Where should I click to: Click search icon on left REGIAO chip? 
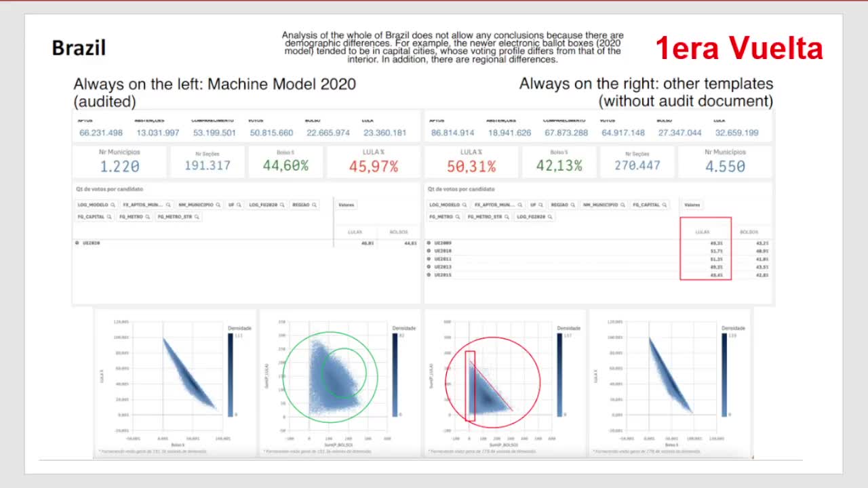pyautogui.click(x=314, y=205)
